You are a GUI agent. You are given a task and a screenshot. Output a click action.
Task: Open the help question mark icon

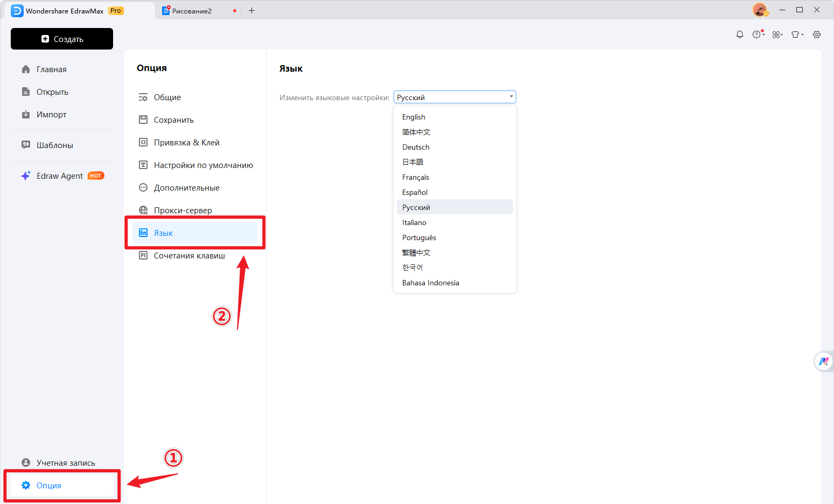(x=757, y=34)
